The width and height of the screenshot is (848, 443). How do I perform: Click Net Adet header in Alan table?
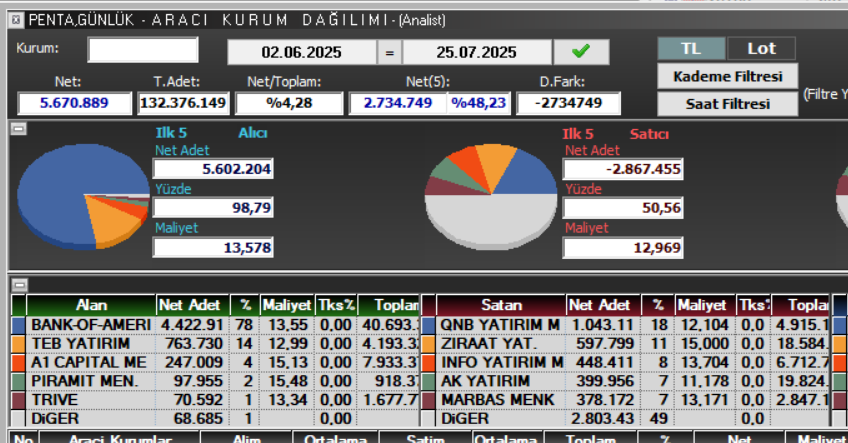[x=193, y=305]
